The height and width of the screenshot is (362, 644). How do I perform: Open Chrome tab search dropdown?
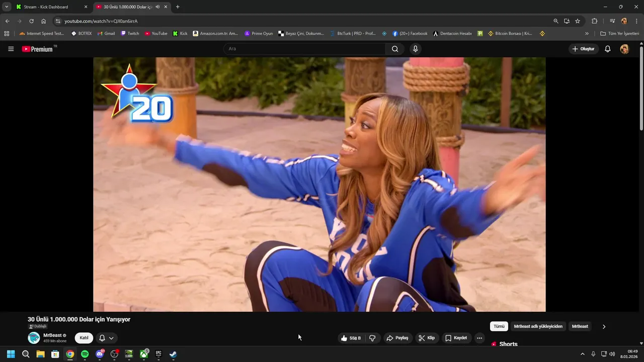tap(7, 7)
